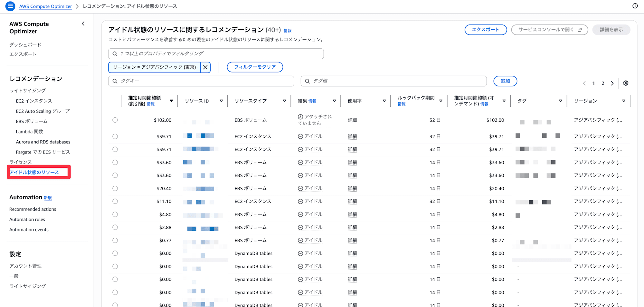Click the magnifier icon in tag value field

click(307, 81)
